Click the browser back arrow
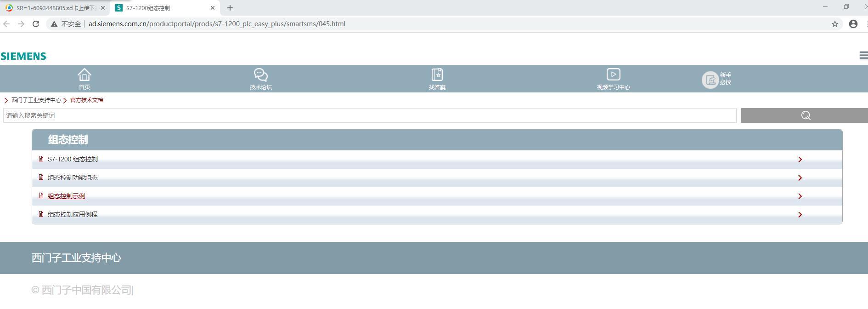 pyautogui.click(x=6, y=24)
